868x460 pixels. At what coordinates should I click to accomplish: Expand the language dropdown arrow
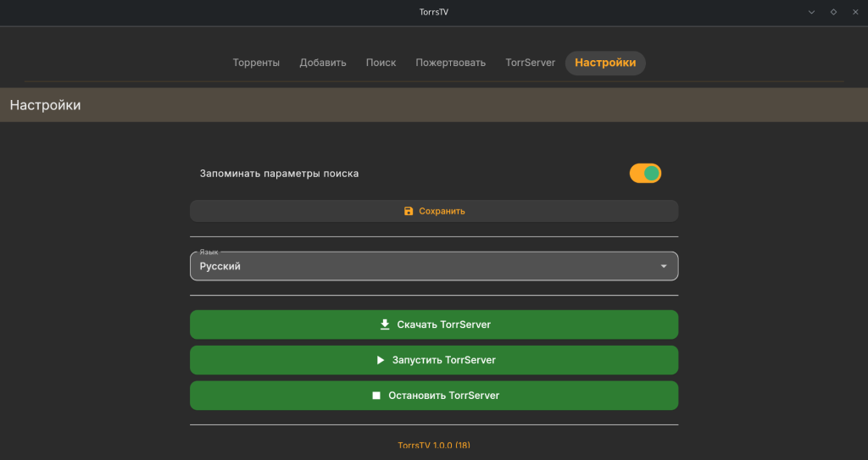663,267
